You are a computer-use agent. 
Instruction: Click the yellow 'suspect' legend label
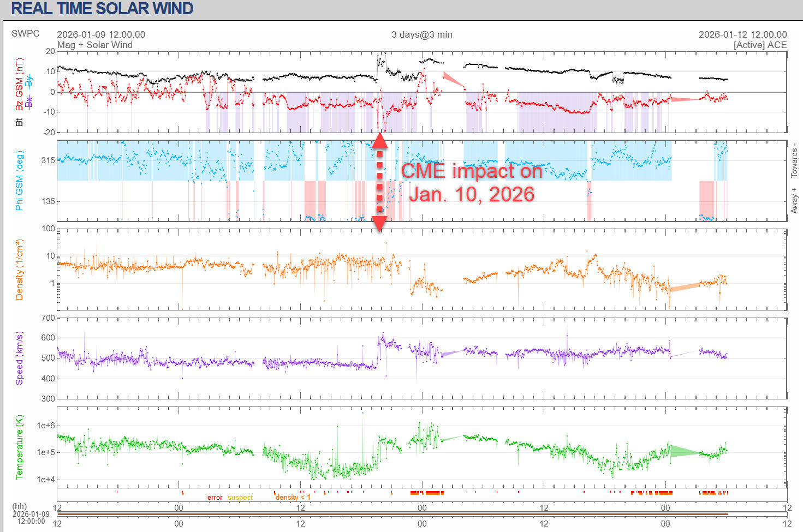coord(240,497)
